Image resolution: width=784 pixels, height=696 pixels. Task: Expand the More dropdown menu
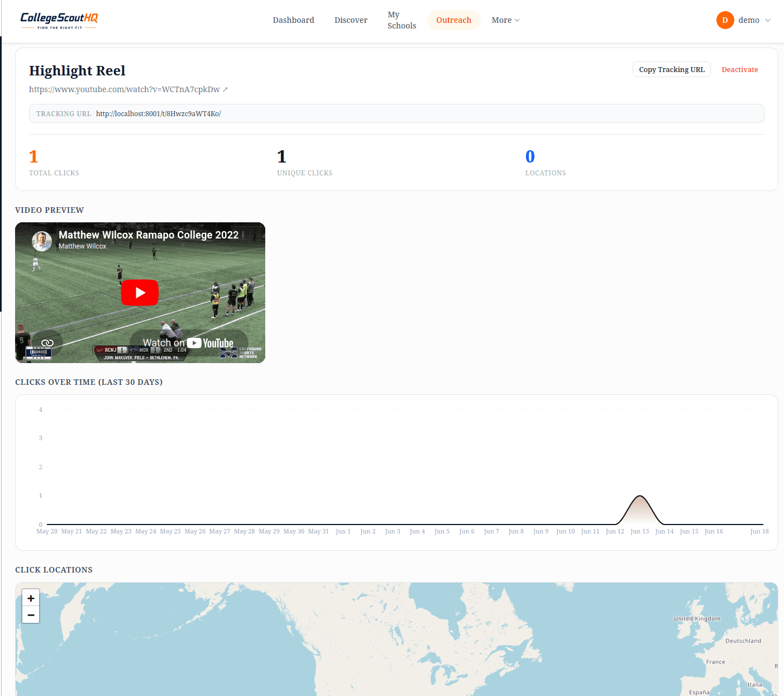point(505,20)
